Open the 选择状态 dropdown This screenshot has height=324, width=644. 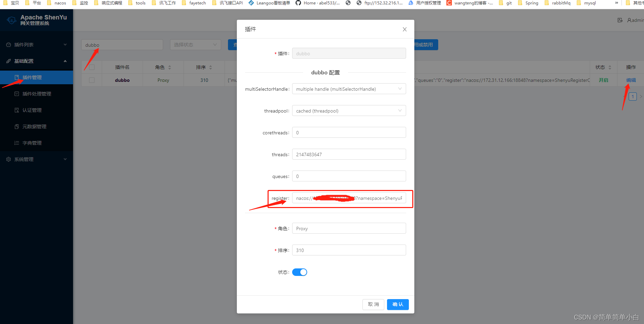click(196, 45)
